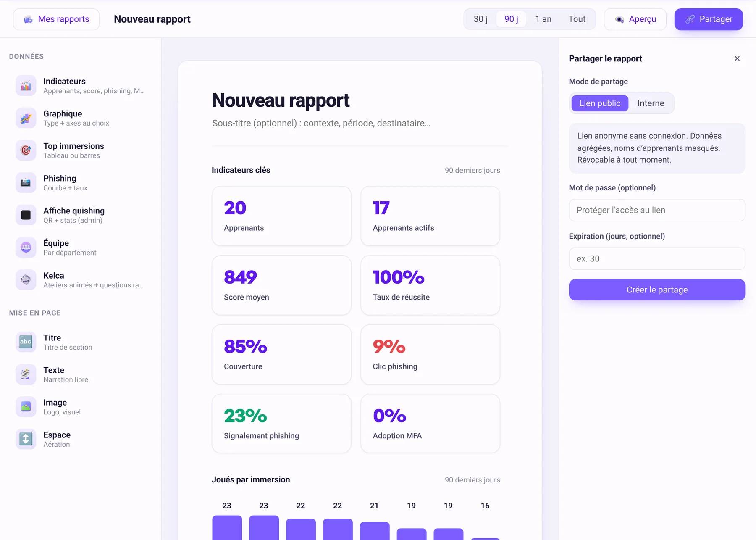Click the Affiche quishing QR icon
The height and width of the screenshot is (540, 756).
click(26, 215)
